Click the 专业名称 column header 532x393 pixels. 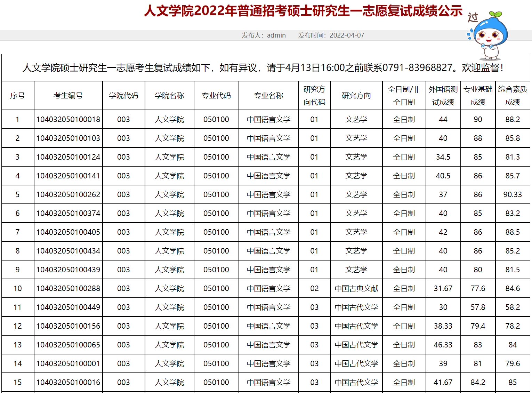[x=269, y=96]
